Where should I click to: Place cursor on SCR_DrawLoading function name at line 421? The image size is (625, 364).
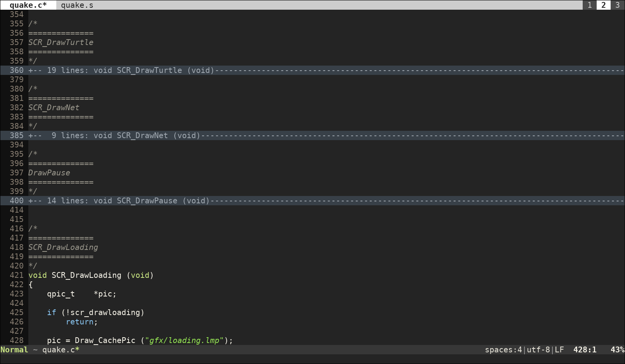point(87,275)
